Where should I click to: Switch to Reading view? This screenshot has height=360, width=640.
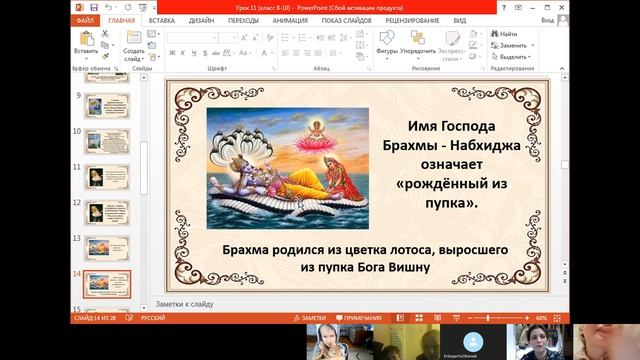tap(438, 318)
